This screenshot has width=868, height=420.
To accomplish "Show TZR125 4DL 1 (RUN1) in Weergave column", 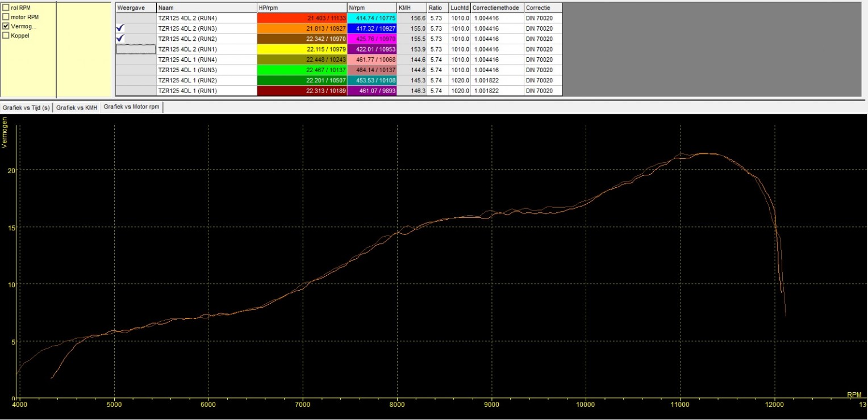I will (136, 90).
